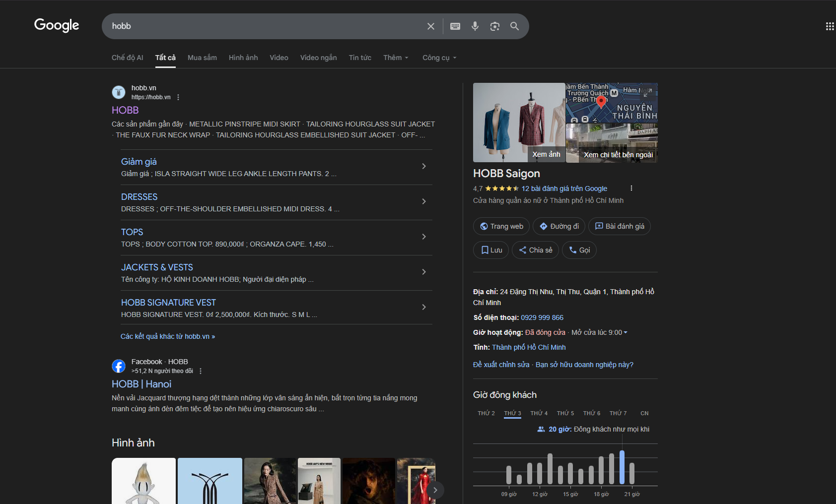Open three-dot options for hobb.vn result
Image resolution: width=836 pixels, height=504 pixels.
click(x=178, y=97)
